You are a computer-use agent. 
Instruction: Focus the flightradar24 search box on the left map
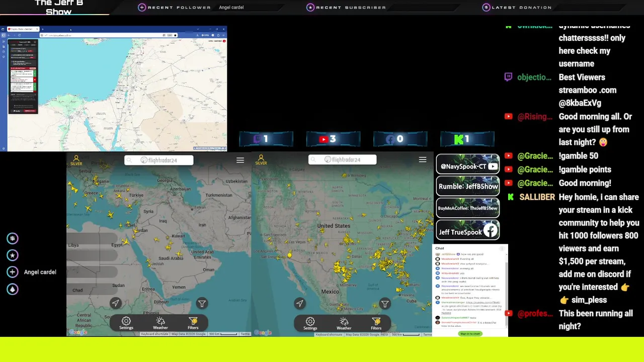coord(159,160)
